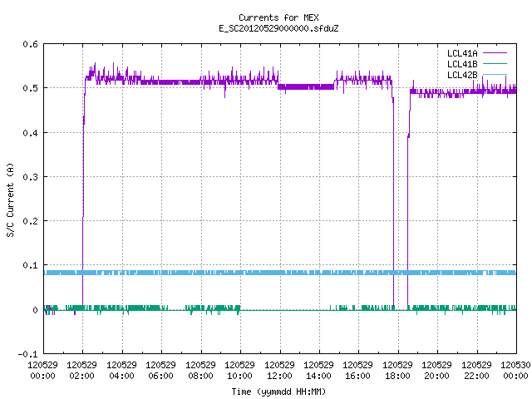Screen dimensions: 532x399
Task: Select the 0.5 y-axis tick label
Action: point(30,88)
